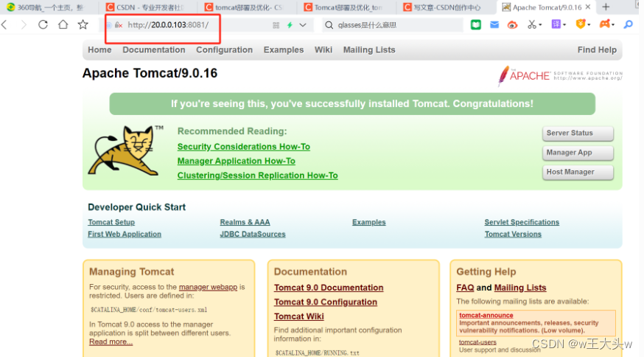Click the scissors screenshot tool icon

532,24
